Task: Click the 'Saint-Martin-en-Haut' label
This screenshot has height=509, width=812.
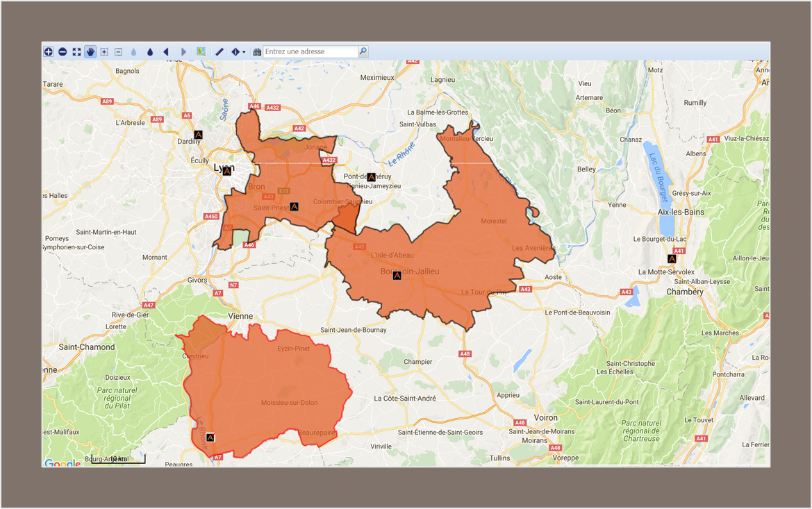Action: coord(106,232)
